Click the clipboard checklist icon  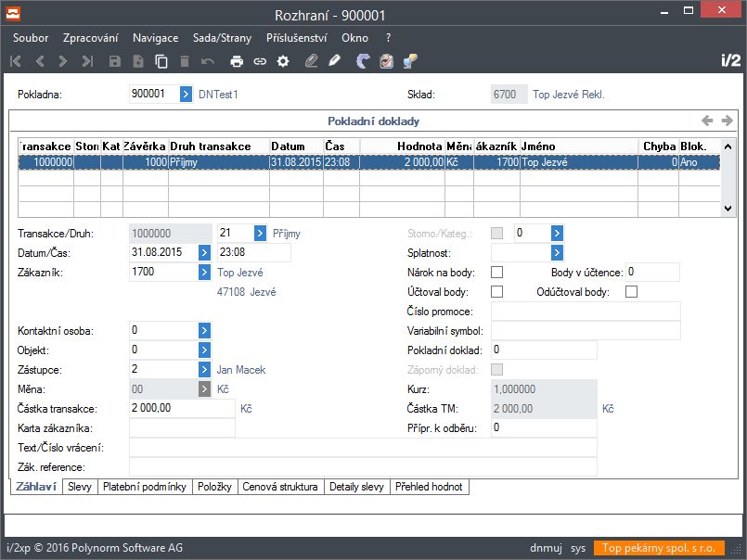tap(386, 61)
